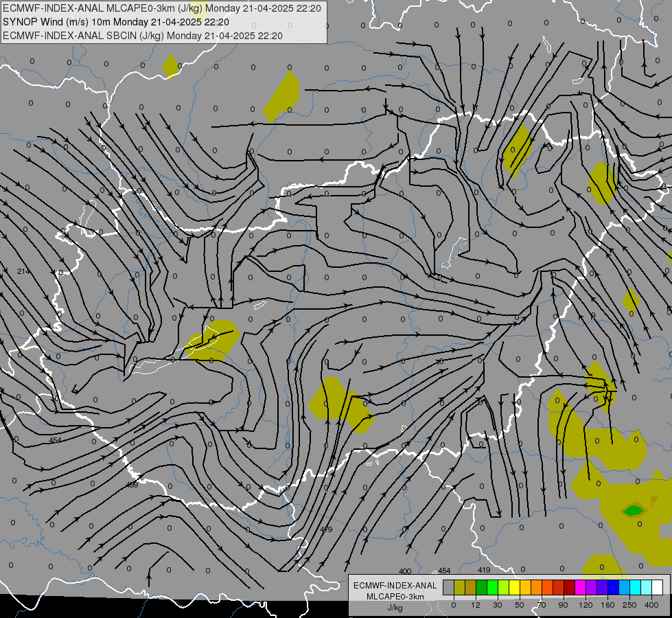Click the legend tick label 30
This screenshot has height=618, width=672.
coord(498,605)
